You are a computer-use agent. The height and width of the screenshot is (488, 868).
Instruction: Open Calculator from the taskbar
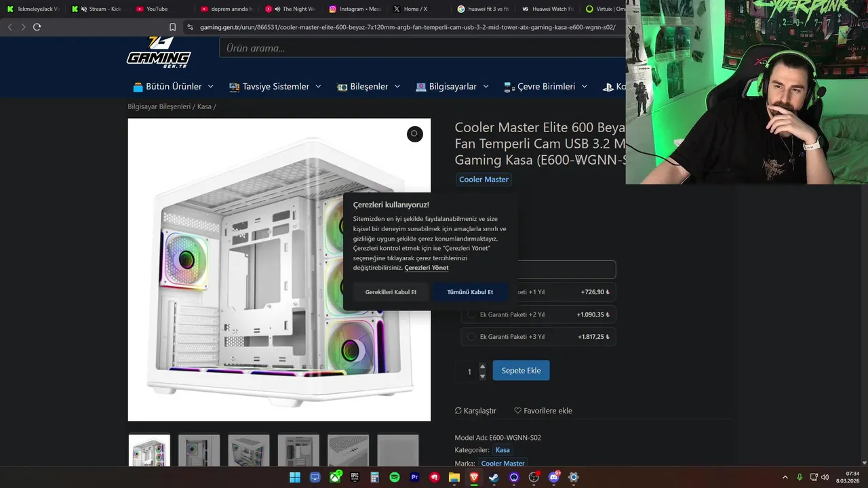pos(374,477)
